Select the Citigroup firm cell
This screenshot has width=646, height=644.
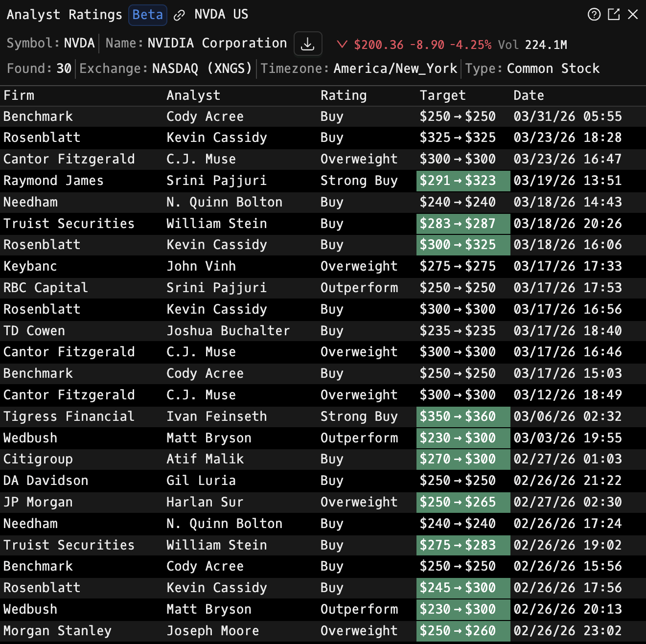[38, 459]
